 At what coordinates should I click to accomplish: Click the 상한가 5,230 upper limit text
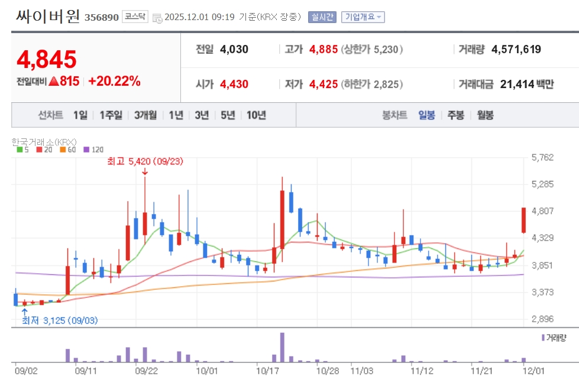(x=371, y=49)
